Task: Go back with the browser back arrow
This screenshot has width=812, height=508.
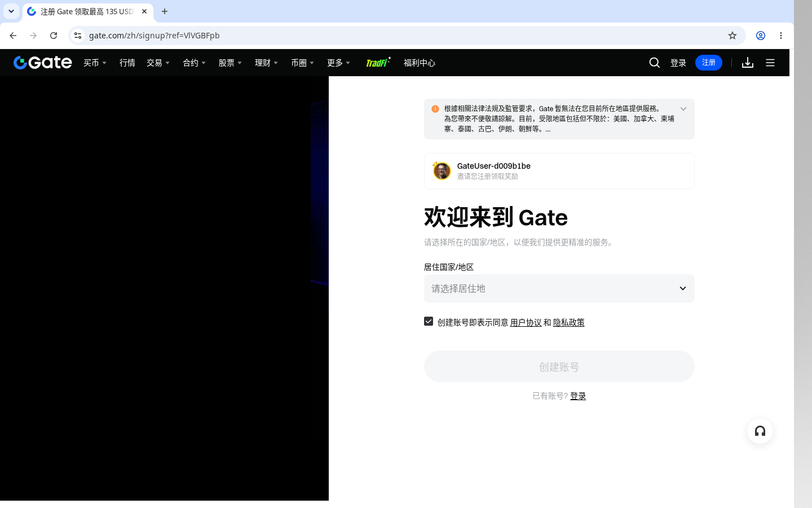Action: [13, 36]
